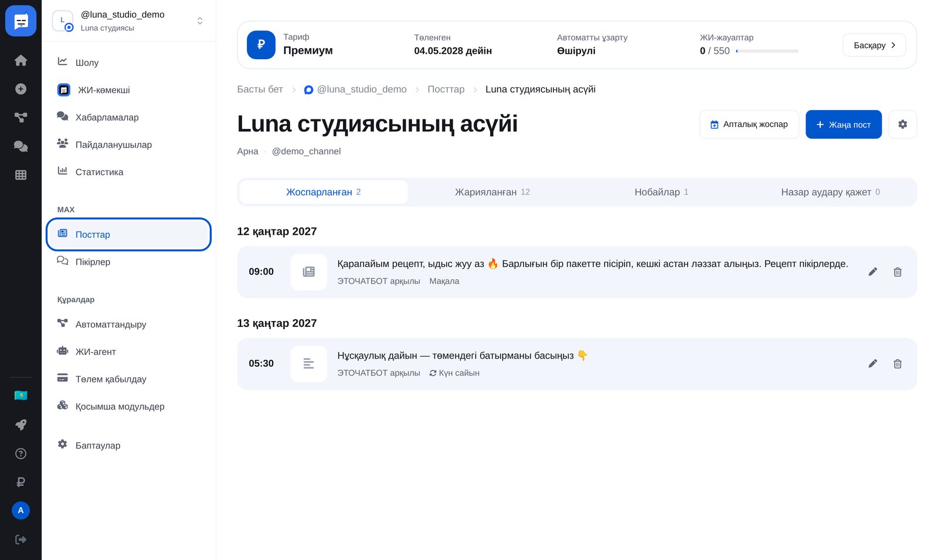Open the home icon in dark rail
This screenshot has width=938, height=560.
click(x=21, y=60)
